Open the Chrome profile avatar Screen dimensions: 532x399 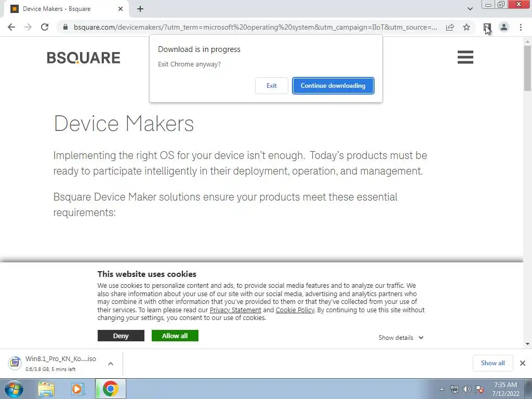click(504, 27)
